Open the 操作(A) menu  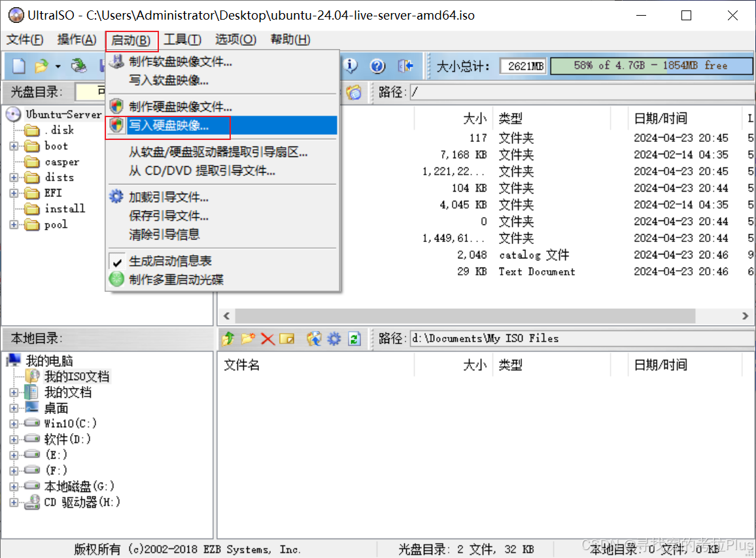(x=77, y=39)
